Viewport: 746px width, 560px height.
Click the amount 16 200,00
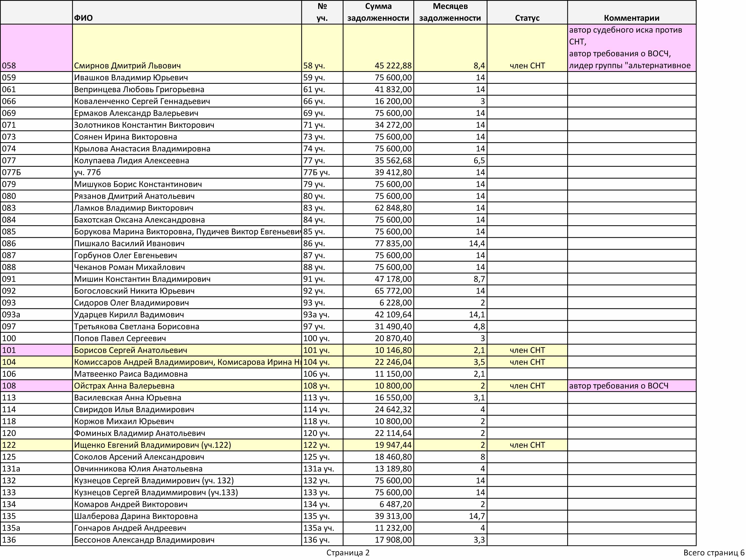click(393, 101)
